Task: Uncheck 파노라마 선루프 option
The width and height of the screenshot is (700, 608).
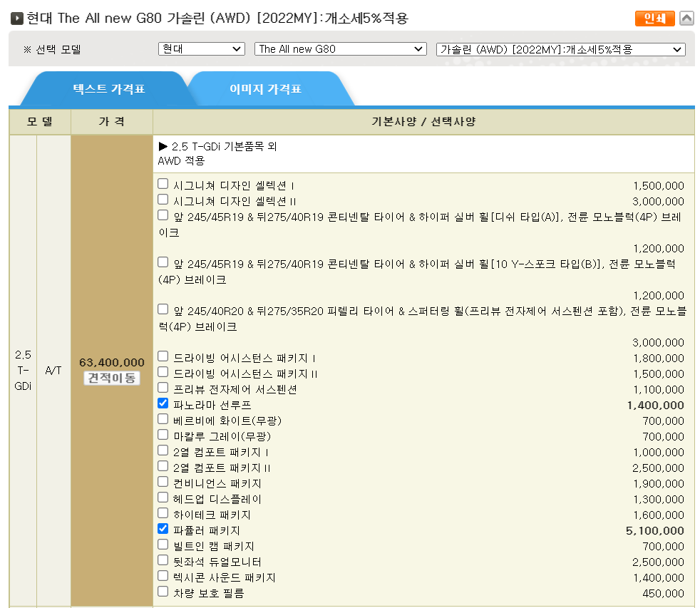Action: click(163, 403)
